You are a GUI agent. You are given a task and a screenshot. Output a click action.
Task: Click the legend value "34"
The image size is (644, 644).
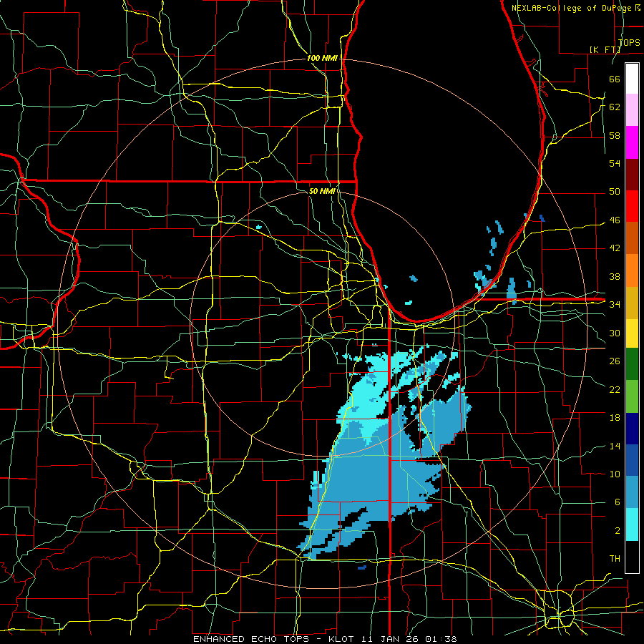pos(615,305)
